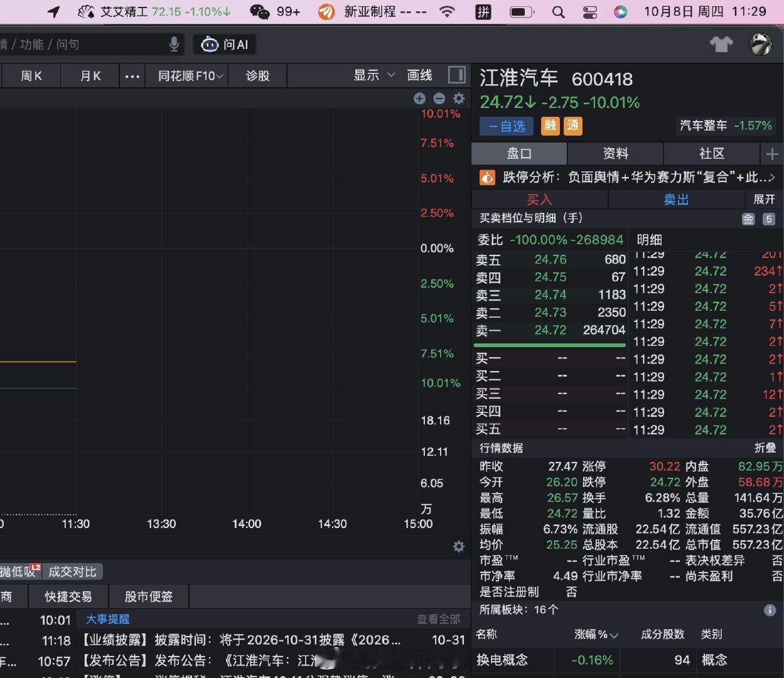Open the skin (T-shirt) theme icon
Image resolution: width=784 pixels, height=678 pixels.
721,44
